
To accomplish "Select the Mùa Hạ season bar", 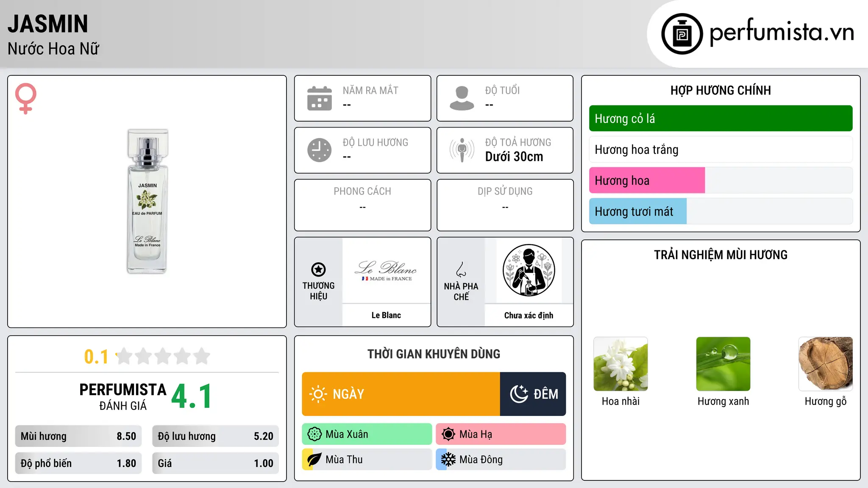I will tap(501, 434).
